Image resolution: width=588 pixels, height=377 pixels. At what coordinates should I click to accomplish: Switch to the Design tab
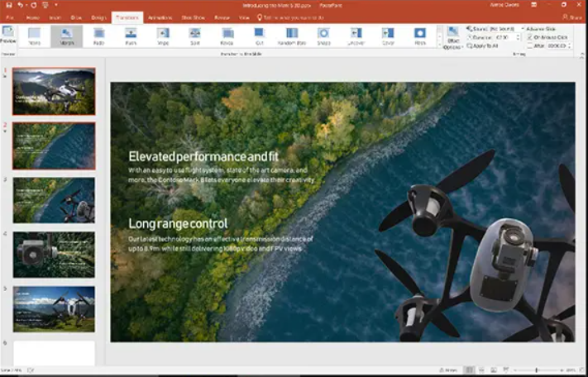(98, 17)
